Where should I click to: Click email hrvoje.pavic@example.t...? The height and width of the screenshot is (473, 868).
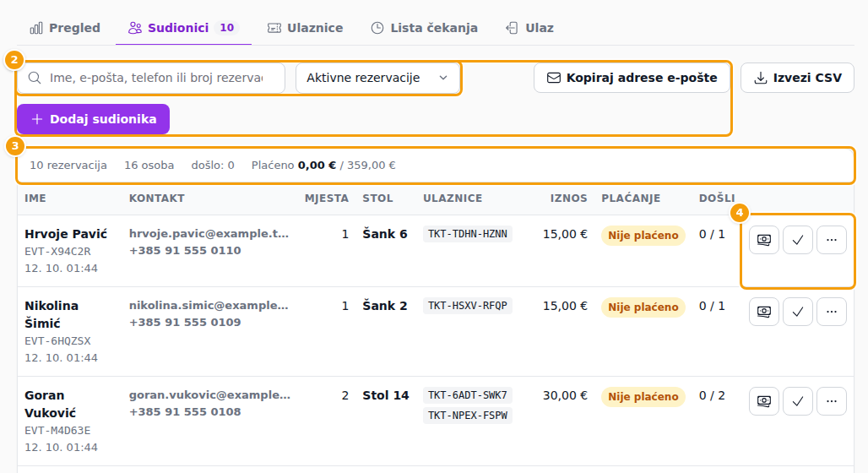click(209, 234)
